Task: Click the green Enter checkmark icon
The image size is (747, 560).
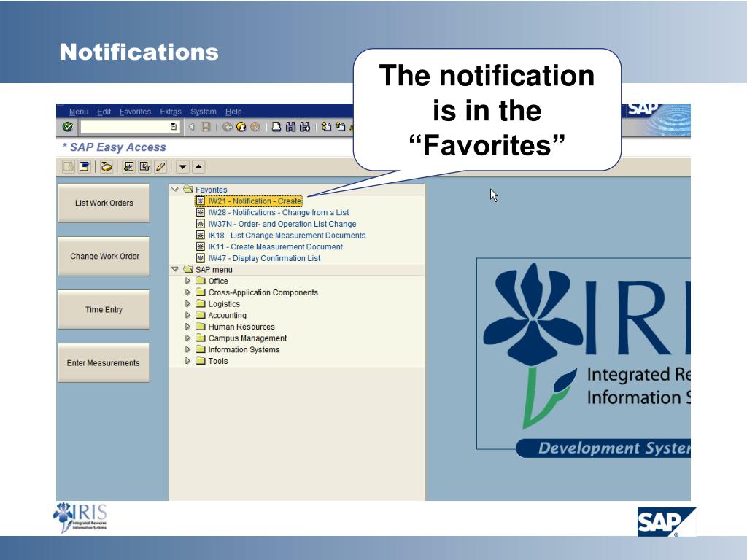Action: pos(68,127)
